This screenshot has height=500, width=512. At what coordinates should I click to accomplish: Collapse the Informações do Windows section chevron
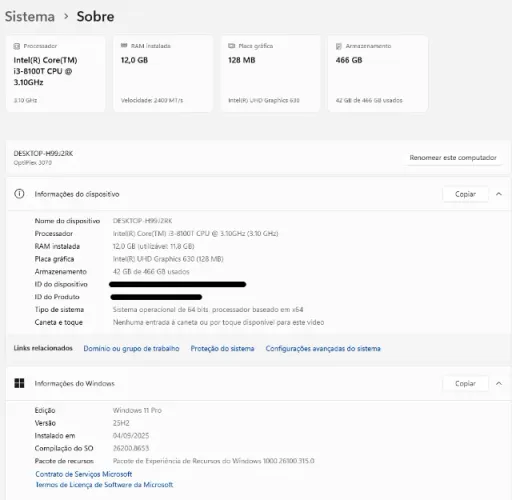point(499,383)
